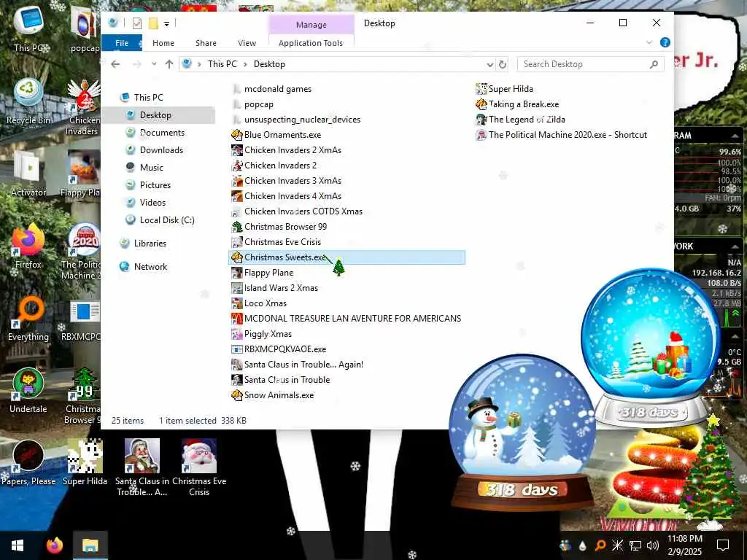Click taskbar clock showing 11:08 PM
This screenshot has height=560, width=747.
tap(684, 545)
